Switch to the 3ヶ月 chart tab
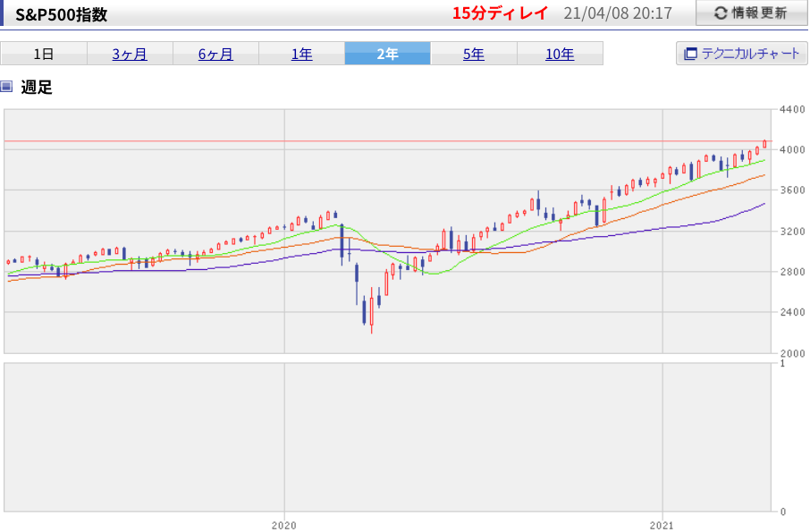 (130, 54)
